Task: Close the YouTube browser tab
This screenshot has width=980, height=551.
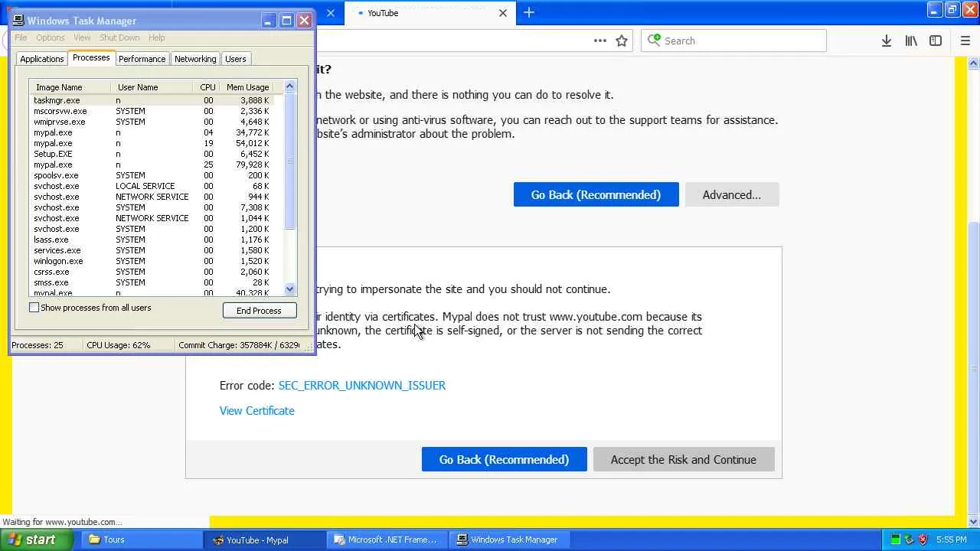Action: click(503, 12)
